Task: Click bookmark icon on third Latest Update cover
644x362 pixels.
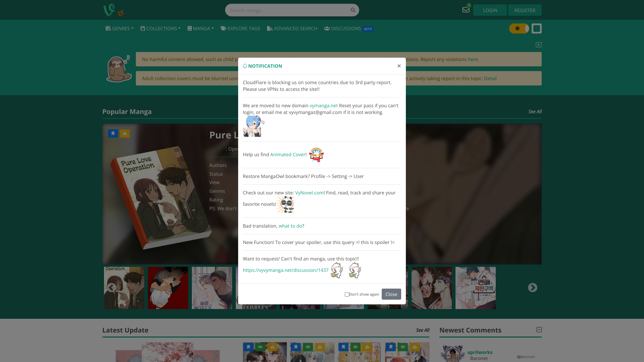Action: point(343,347)
